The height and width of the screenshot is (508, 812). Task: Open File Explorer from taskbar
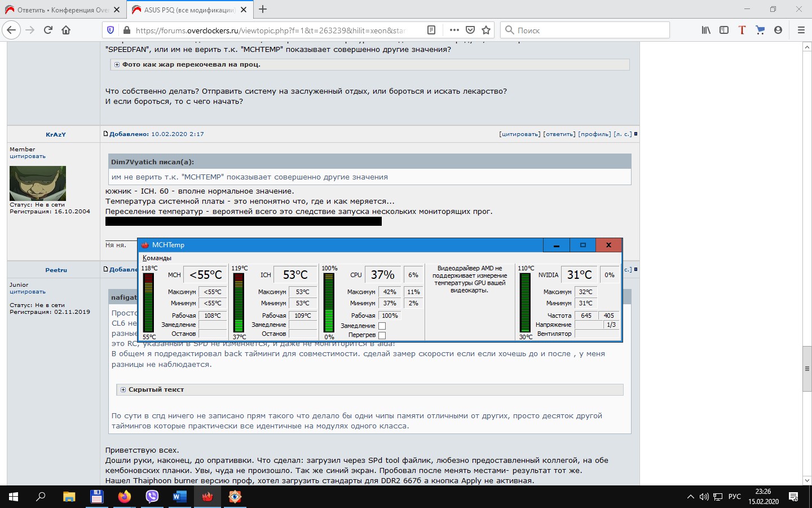point(69,497)
